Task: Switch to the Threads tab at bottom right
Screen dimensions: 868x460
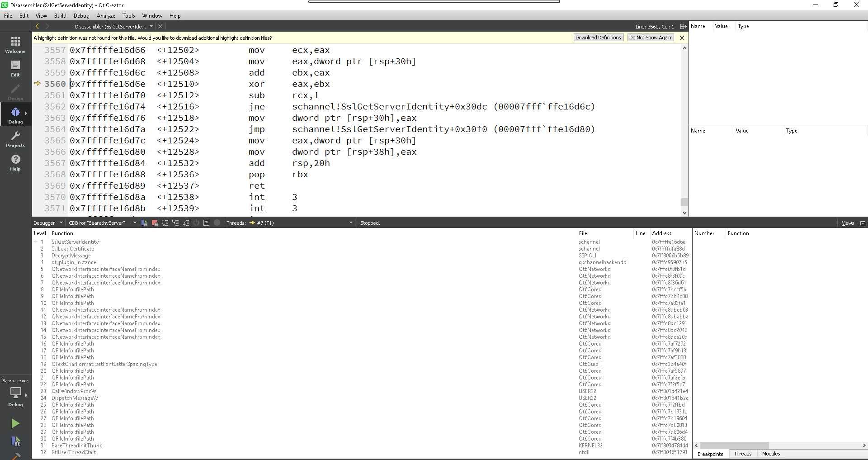Action: pos(743,454)
